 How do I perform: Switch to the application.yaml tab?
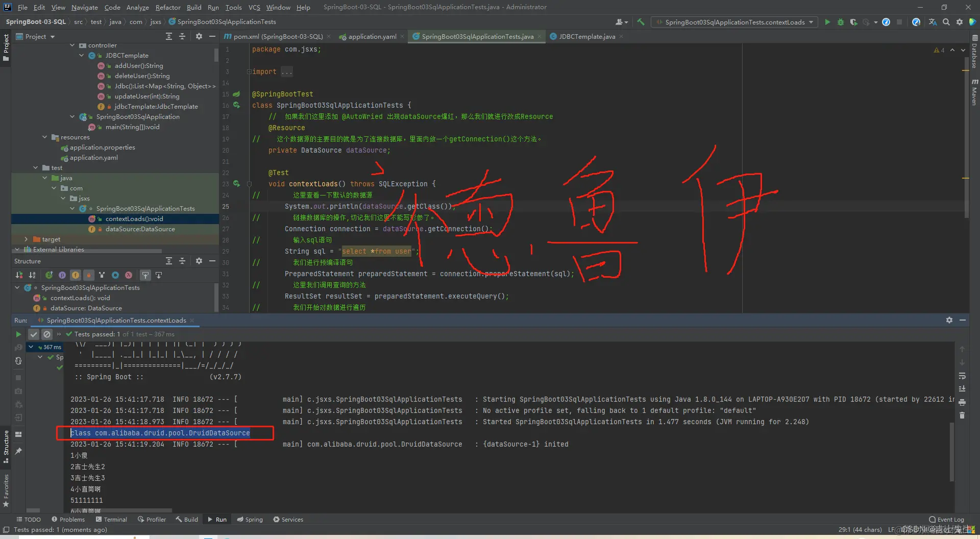click(x=372, y=36)
